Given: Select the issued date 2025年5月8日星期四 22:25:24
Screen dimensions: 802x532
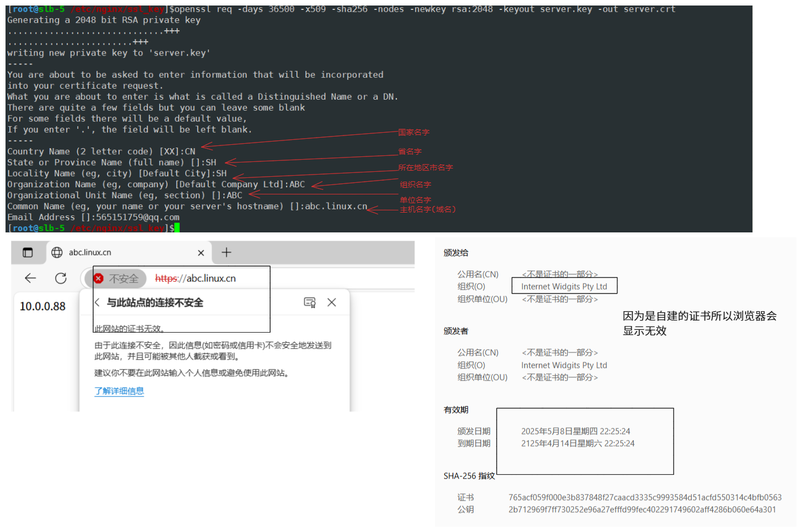Looking at the screenshot, I should [x=575, y=431].
